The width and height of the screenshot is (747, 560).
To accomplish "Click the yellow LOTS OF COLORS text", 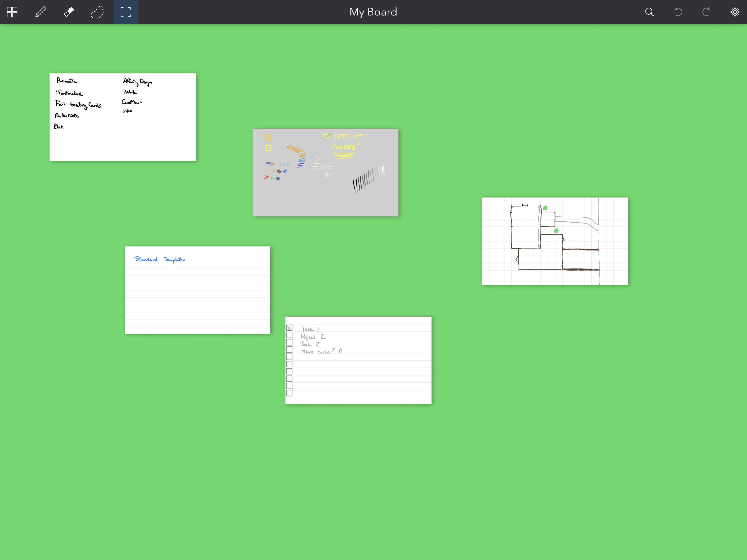I will (x=347, y=142).
